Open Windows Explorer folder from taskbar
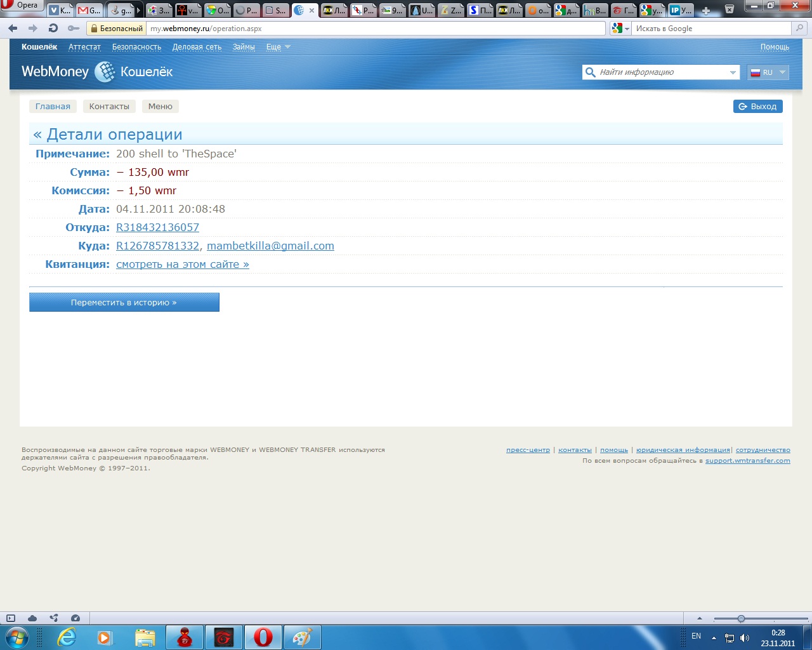 (x=145, y=637)
